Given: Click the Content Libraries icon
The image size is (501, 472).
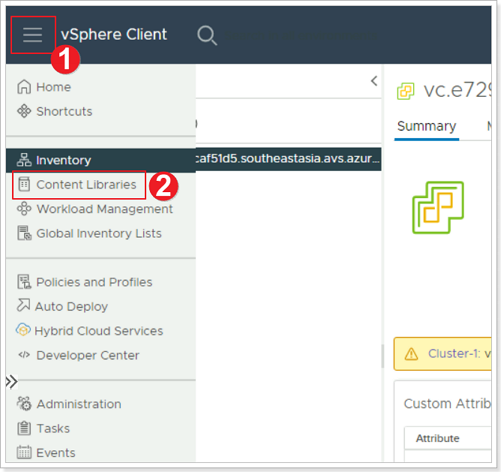Looking at the screenshot, I should [24, 184].
